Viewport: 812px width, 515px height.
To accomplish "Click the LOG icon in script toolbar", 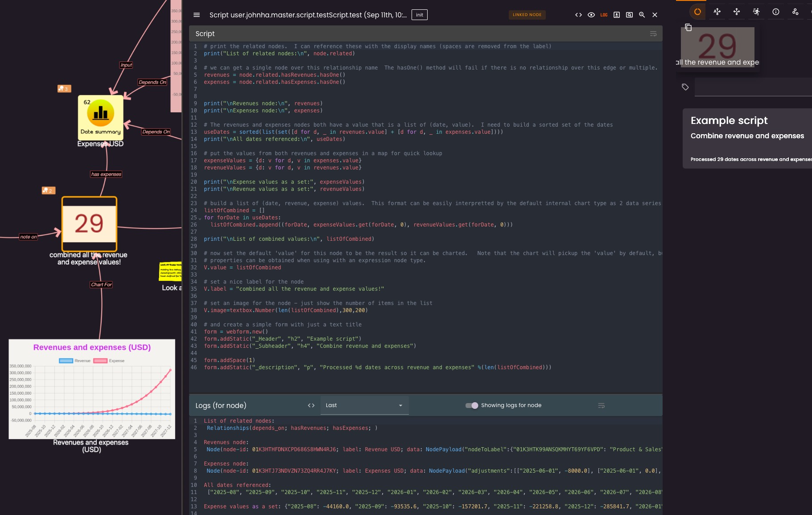I will [604, 15].
